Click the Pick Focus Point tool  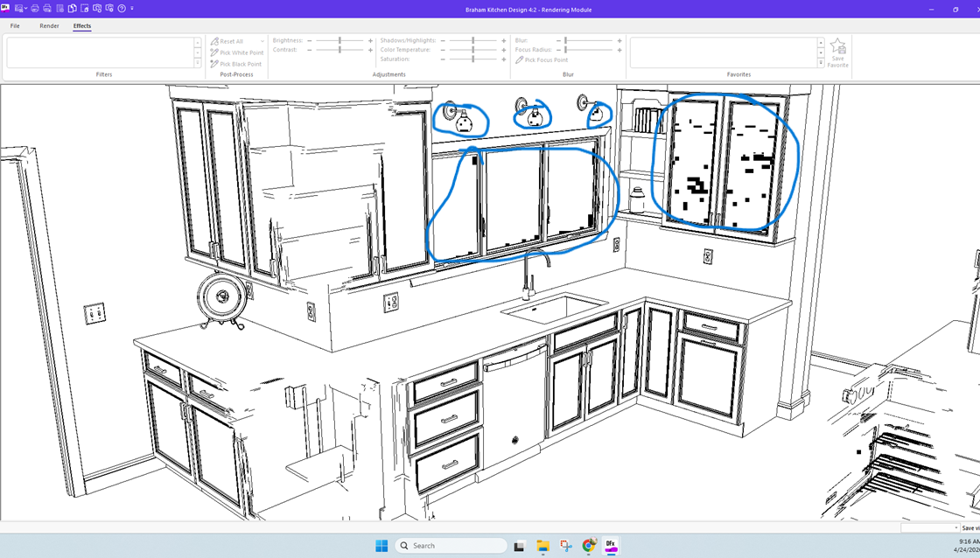pyautogui.click(x=542, y=59)
